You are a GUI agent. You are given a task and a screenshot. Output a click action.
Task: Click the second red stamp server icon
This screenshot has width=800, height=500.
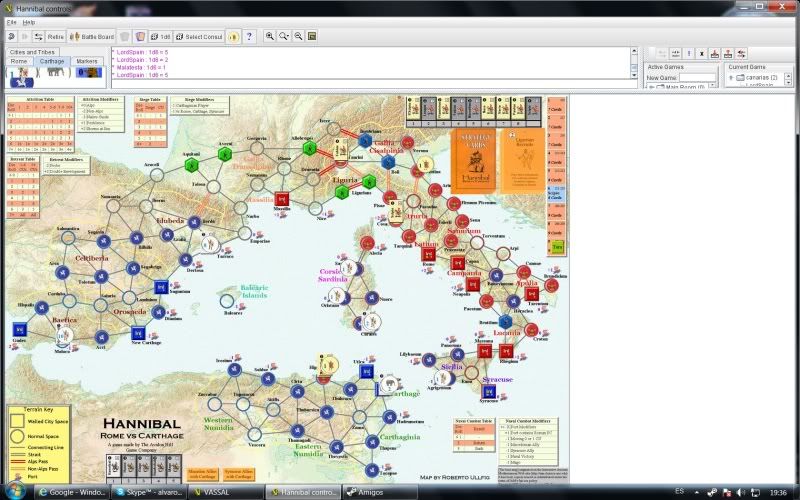729,53
